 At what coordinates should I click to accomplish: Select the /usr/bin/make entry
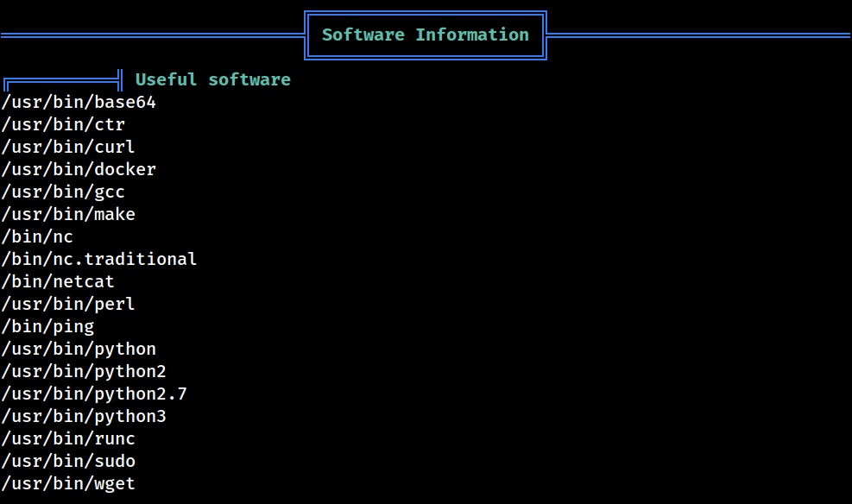68,215
